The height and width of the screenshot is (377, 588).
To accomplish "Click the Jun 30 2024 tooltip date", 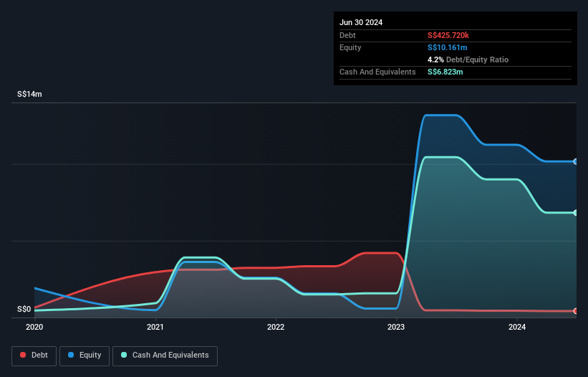I will coord(361,22).
